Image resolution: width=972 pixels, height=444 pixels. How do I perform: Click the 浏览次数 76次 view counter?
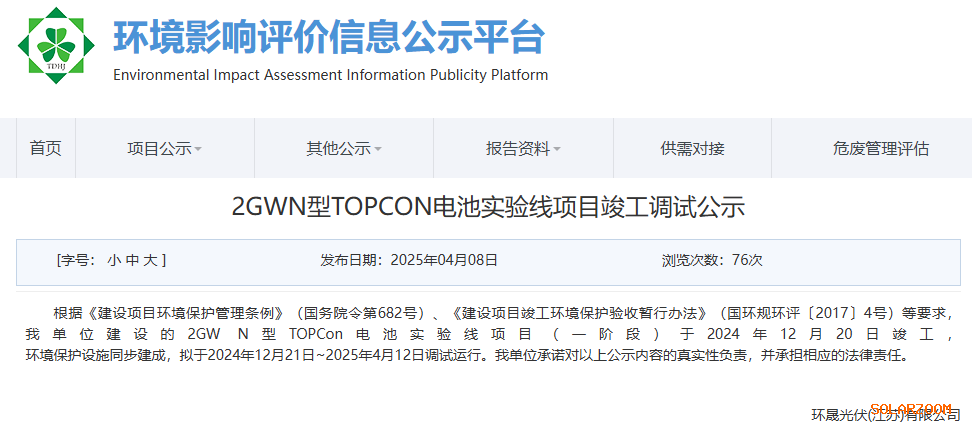click(x=711, y=260)
